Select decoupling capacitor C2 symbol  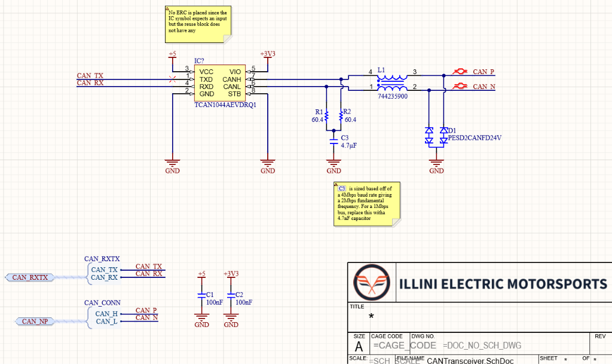pyautogui.click(x=231, y=295)
